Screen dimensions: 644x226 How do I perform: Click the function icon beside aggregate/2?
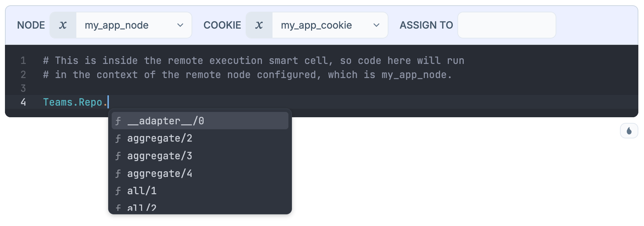tap(118, 138)
